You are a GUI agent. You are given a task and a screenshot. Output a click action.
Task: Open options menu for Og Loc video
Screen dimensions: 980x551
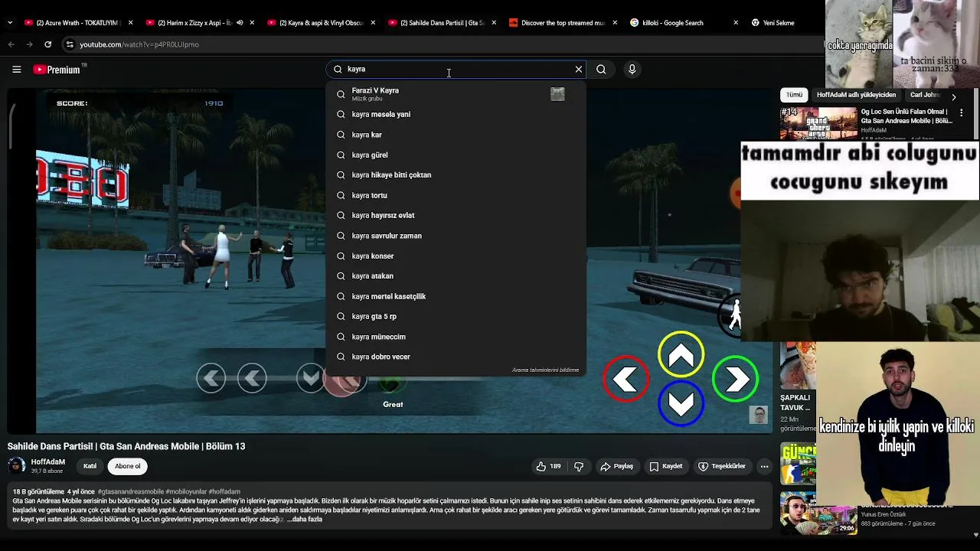(962, 112)
